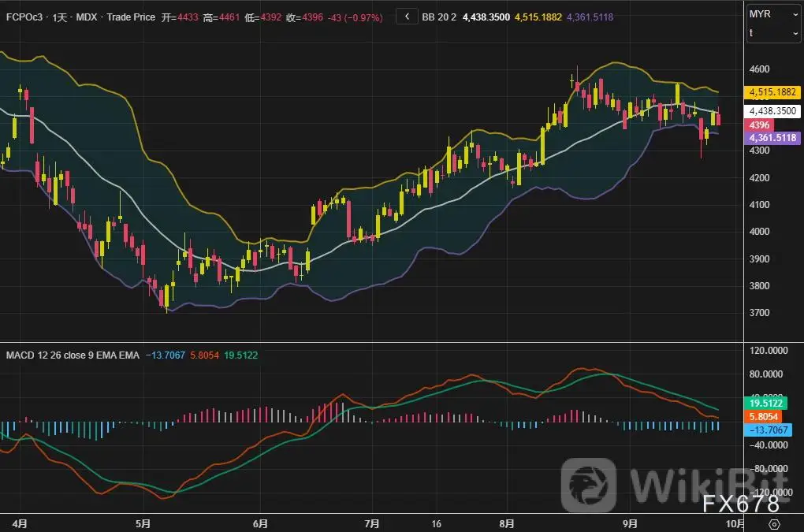The width and height of the screenshot is (804, 532).
Task: Click the BB middle value 4,438.3500 in legend
Action: pos(486,17)
